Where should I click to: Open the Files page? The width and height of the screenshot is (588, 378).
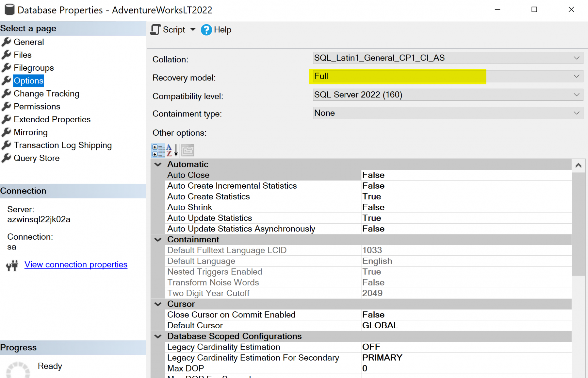[23, 55]
